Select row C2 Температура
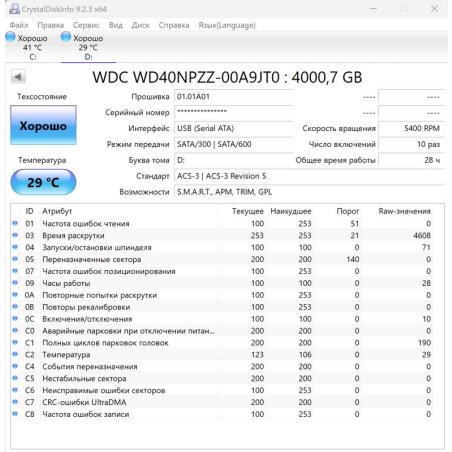This screenshot has height=452, width=452. pos(222,355)
